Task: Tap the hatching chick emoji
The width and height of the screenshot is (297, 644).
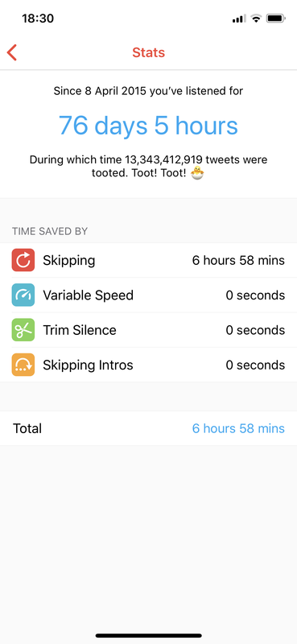Action: click(197, 173)
